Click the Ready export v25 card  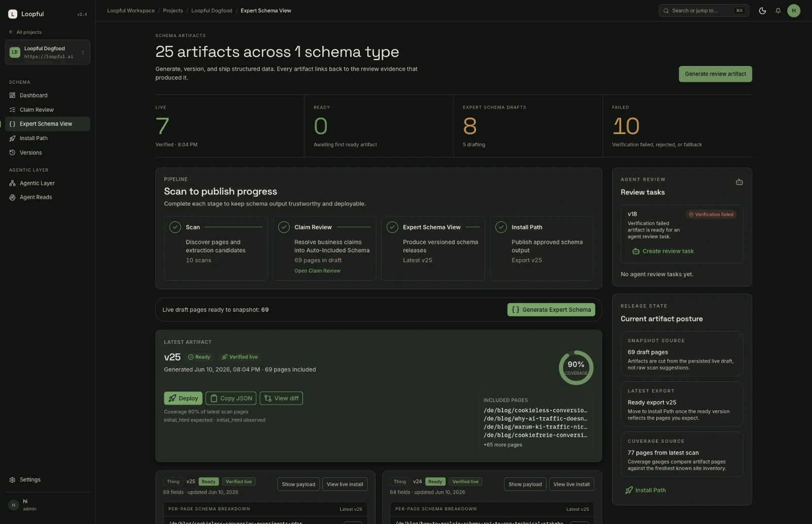[x=682, y=404]
